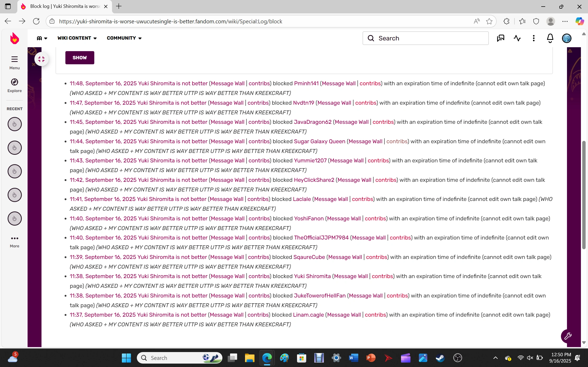Open the admin tools wrench button
The height and width of the screenshot is (367, 588).
tap(568, 336)
